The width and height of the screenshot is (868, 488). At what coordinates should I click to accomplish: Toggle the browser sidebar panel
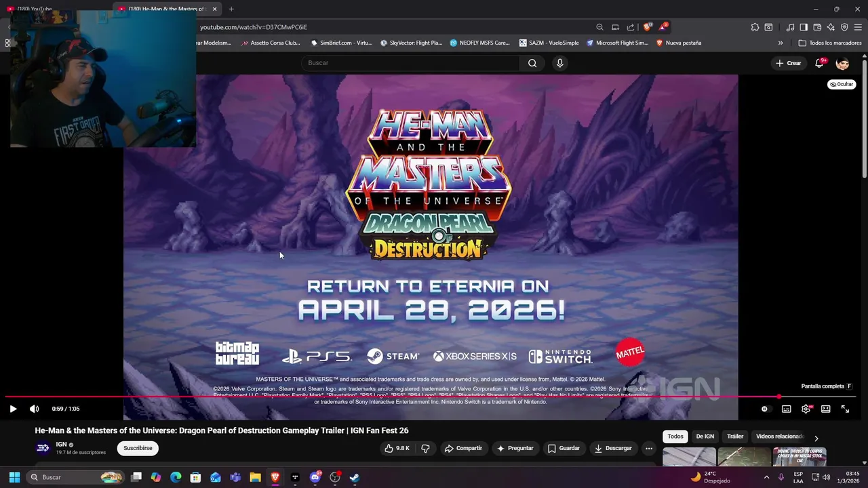click(x=804, y=27)
